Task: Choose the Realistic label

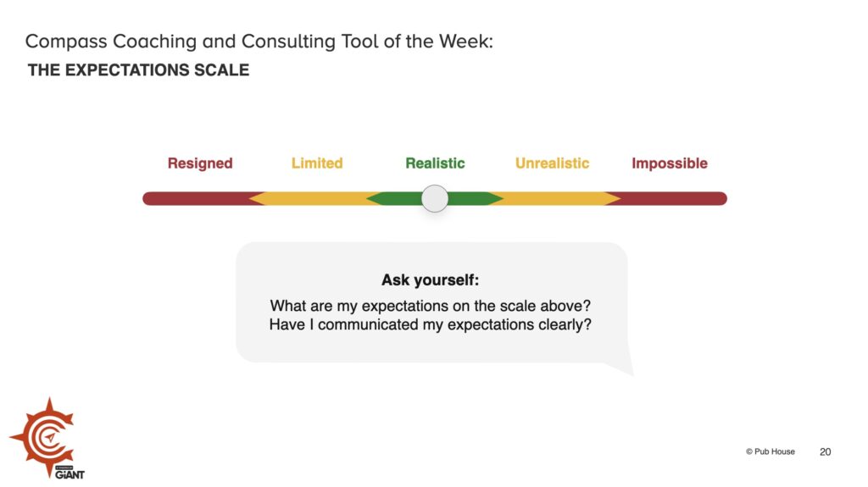Action: pyautogui.click(x=435, y=163)
